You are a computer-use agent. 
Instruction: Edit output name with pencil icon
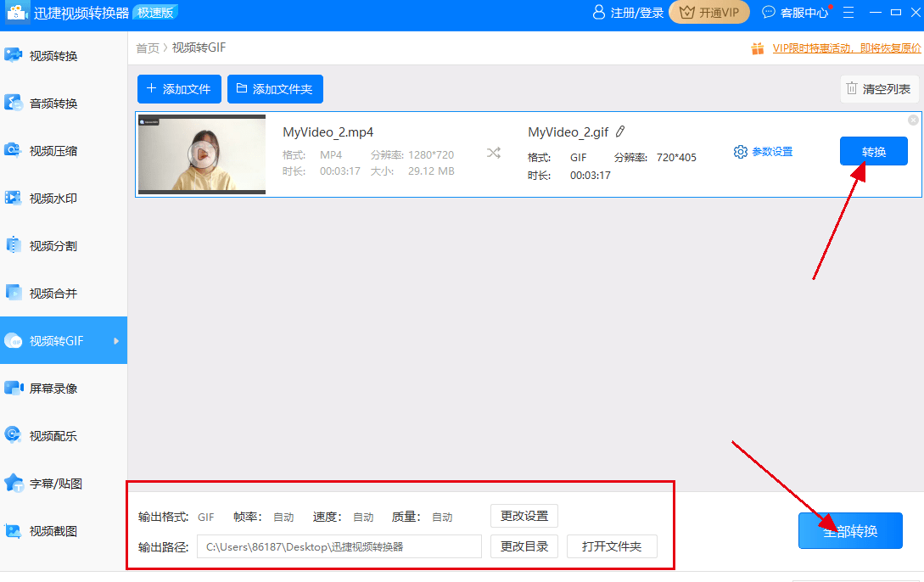(x=620, y=132)
